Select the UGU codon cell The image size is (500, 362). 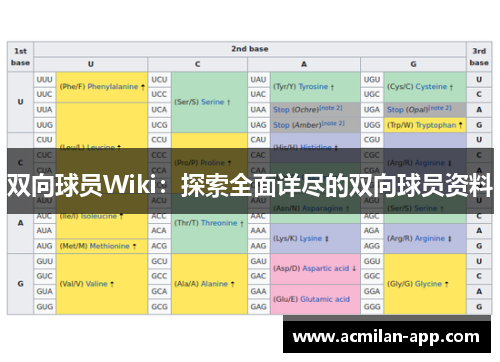[x=372, y=80]
